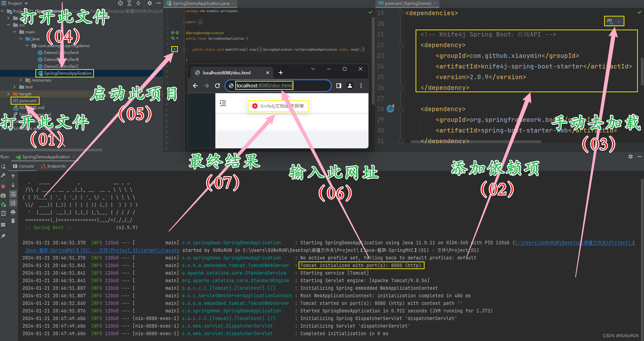The image size is (644, 341).
Task: Click the Spring bean gutter icon at line 6
Action: click(173, 33)
